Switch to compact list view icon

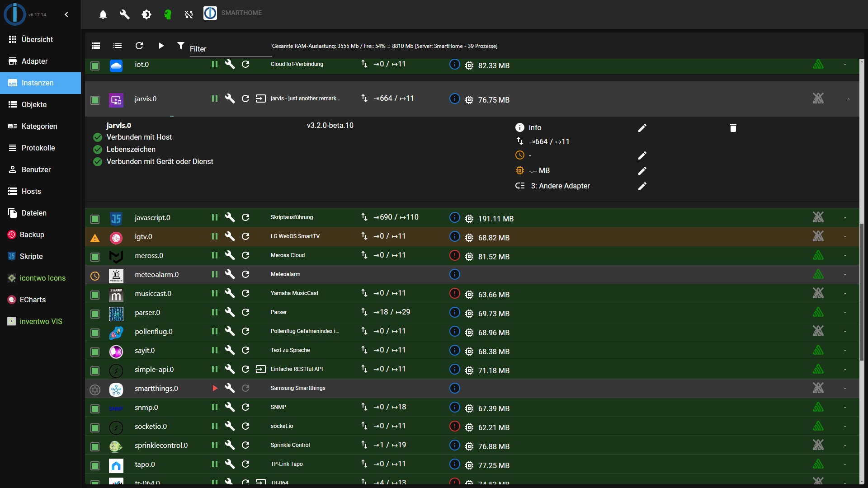(x=118, y=46)
